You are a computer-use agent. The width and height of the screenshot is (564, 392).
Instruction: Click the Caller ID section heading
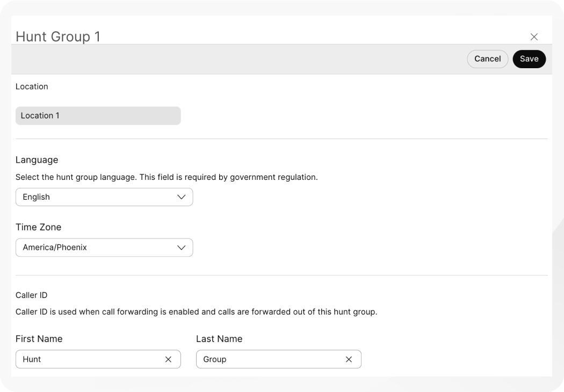[31, 295]
